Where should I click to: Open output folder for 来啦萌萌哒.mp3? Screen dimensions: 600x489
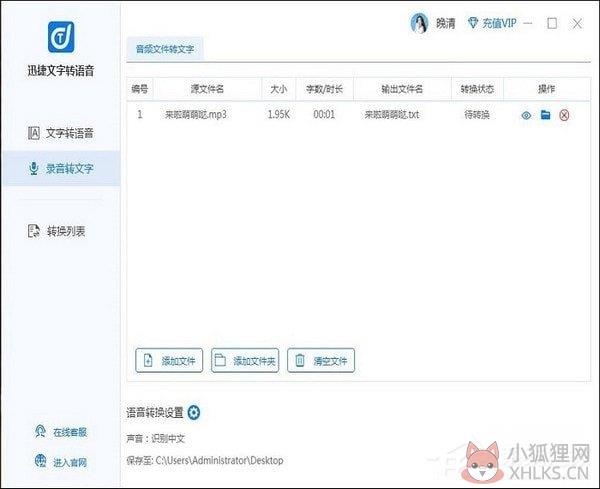click(546, 114)
